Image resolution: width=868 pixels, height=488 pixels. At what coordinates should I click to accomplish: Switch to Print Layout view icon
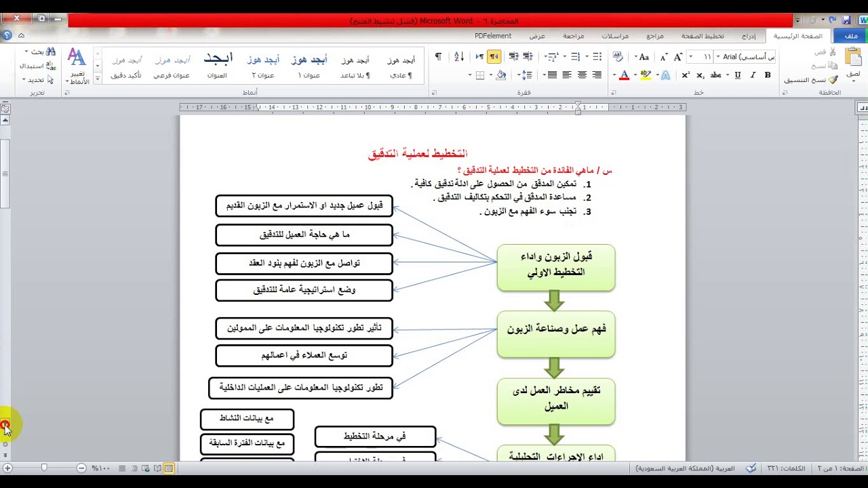pyautogui.click(x=168, y=468)
